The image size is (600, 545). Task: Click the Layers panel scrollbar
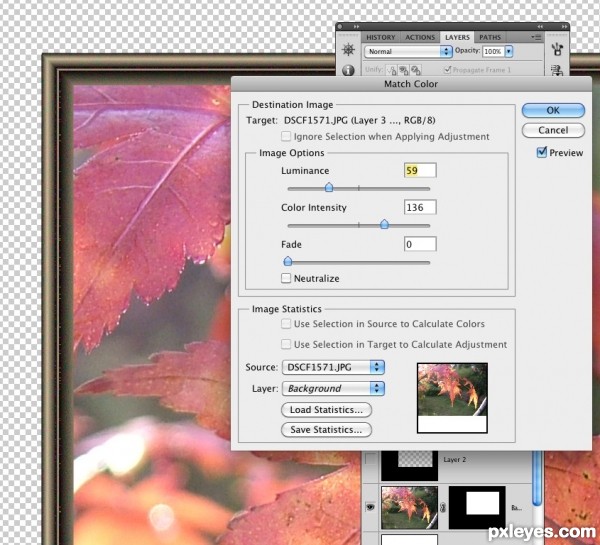point(537,478)
